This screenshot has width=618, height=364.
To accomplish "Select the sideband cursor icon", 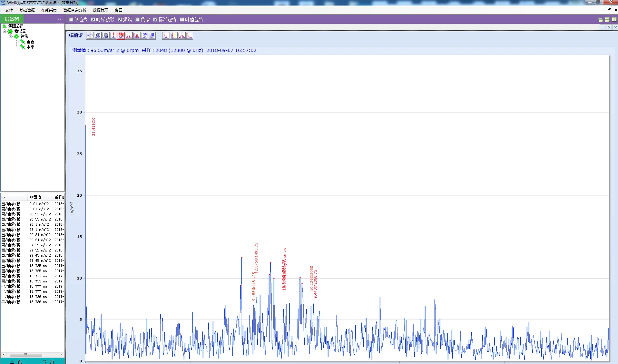I will 182,36.
